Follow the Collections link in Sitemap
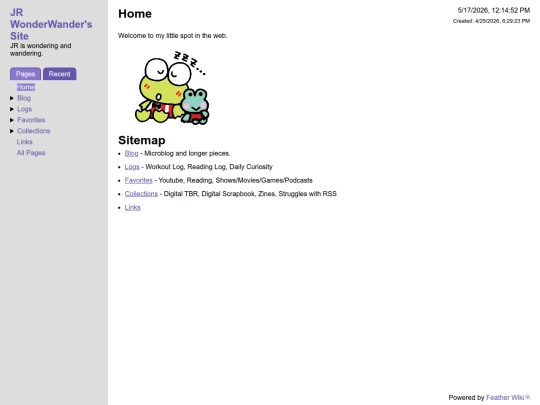 (x=141, y=194)
